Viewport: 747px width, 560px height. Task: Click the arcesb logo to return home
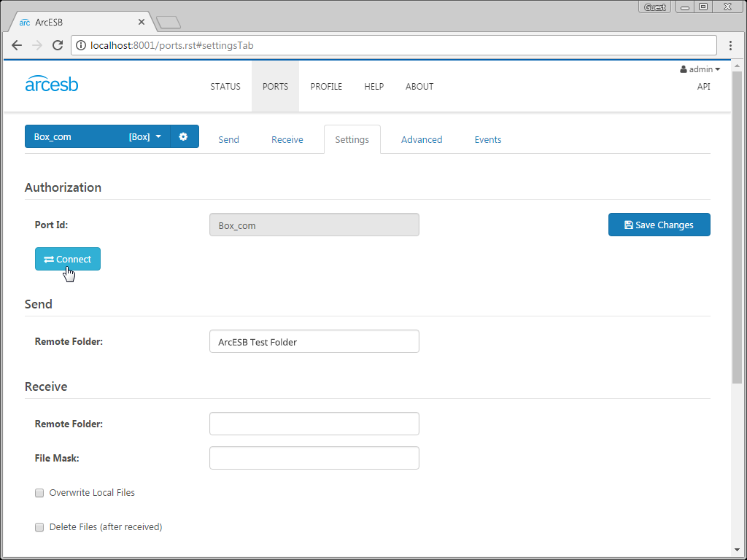[x=51, y=84]
